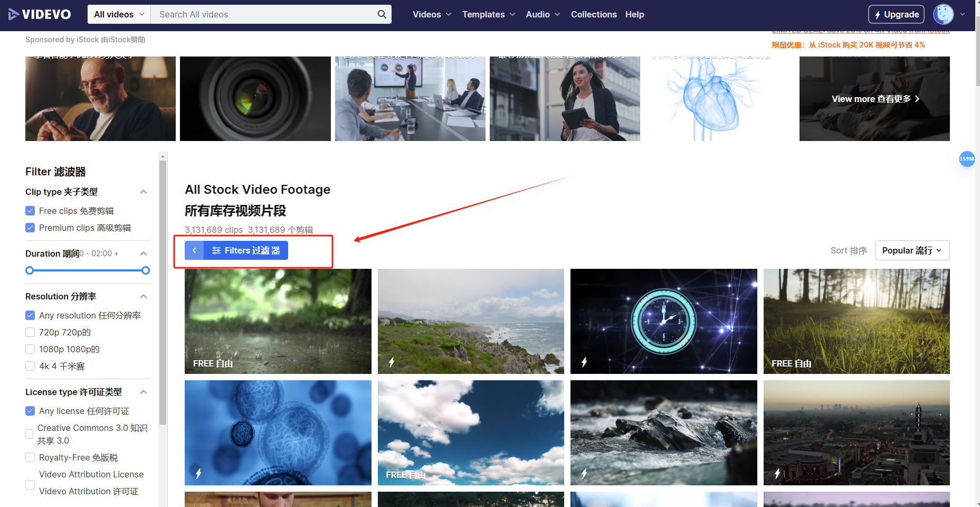Screen dimensions: 980x507
Task: Click premium lightning icon on city skyline video
Action: 777,474
